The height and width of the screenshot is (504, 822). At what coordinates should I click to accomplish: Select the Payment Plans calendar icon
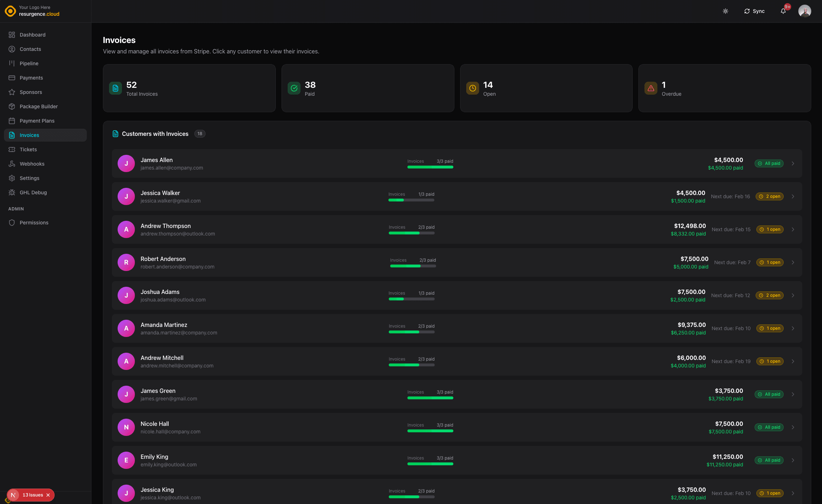(x=12, y=121)
